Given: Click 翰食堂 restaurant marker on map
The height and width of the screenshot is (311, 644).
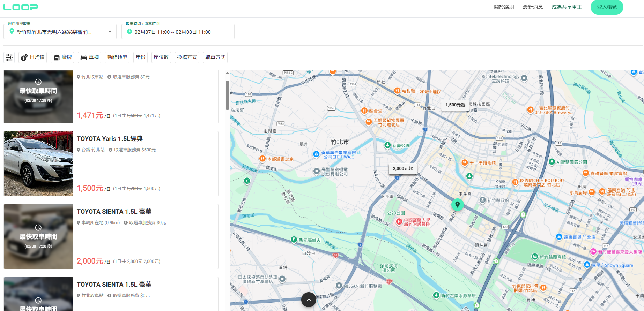Looking at the screenshot, I should pyautogui.click(x=364, y=111).
